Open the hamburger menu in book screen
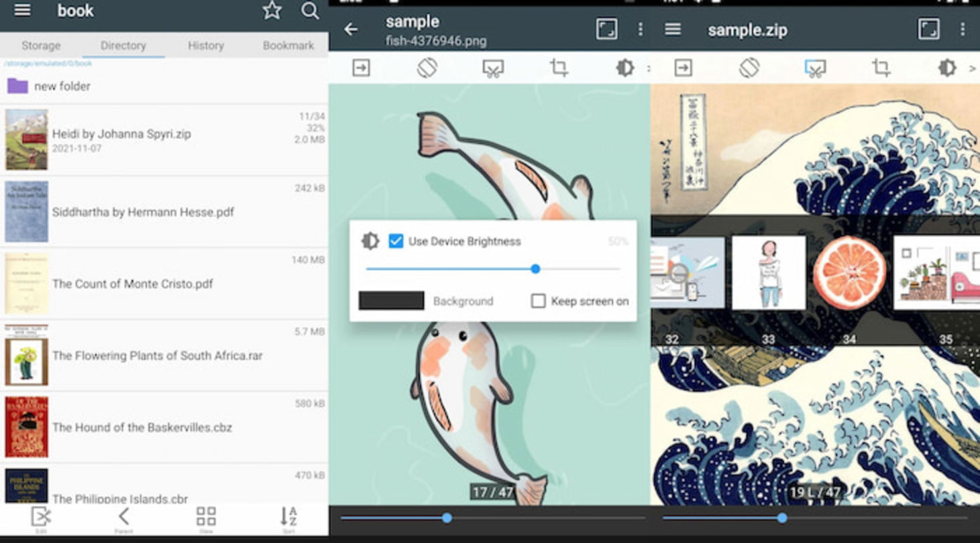980x543 pixels. [x=22, y=10]
